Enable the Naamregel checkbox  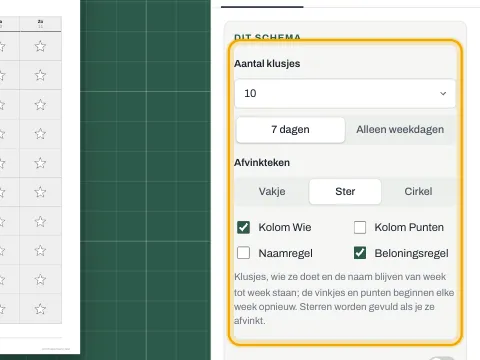point(243,253)
